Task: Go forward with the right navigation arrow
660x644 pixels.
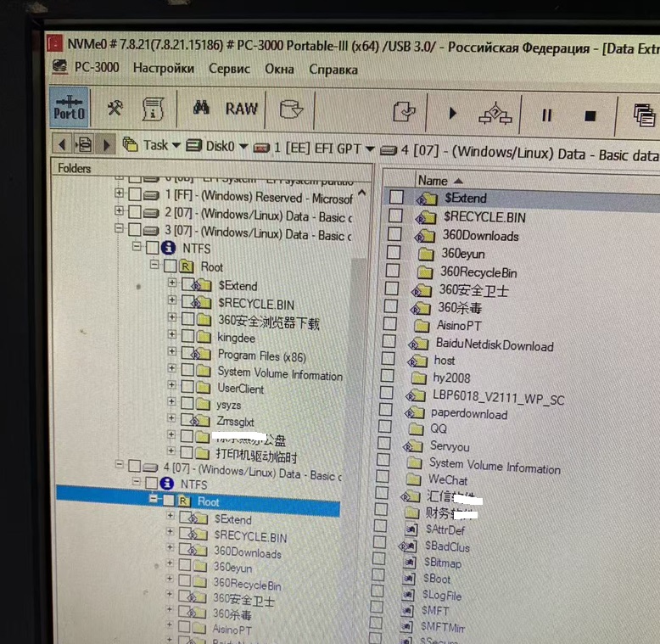Action: pyautogui.click(x=106, y=145)
